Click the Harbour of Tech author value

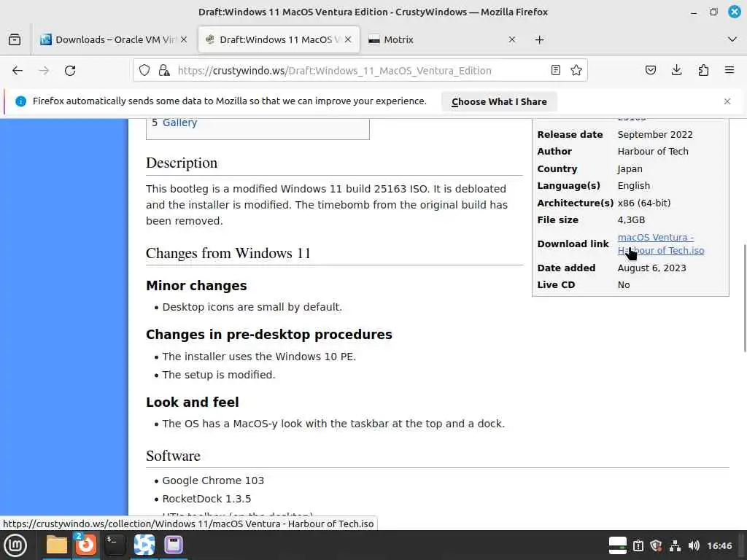coord(653,152)
